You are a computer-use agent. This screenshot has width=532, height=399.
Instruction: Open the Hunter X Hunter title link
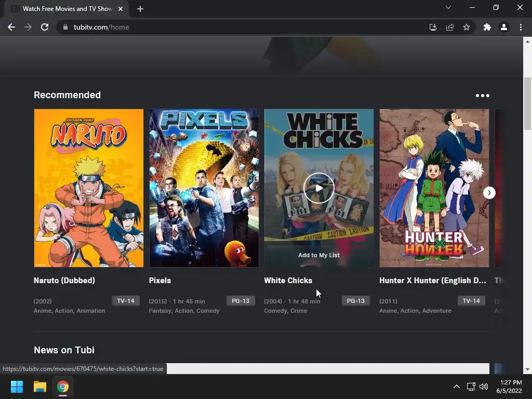433,281
